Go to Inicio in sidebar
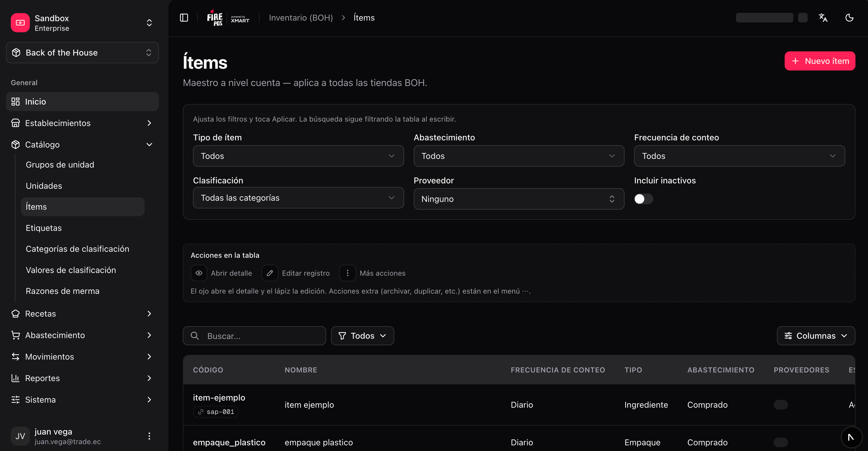This screenshot has width=868, height=451. [x=82, y=101]
